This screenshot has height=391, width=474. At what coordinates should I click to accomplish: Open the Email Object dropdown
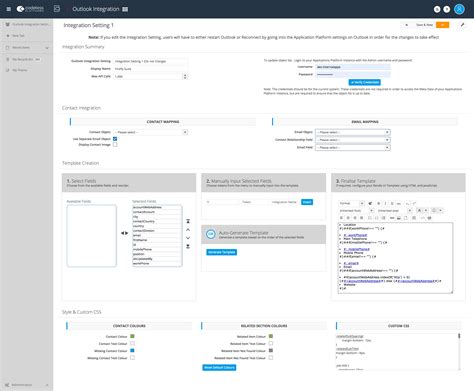point(353,132)
